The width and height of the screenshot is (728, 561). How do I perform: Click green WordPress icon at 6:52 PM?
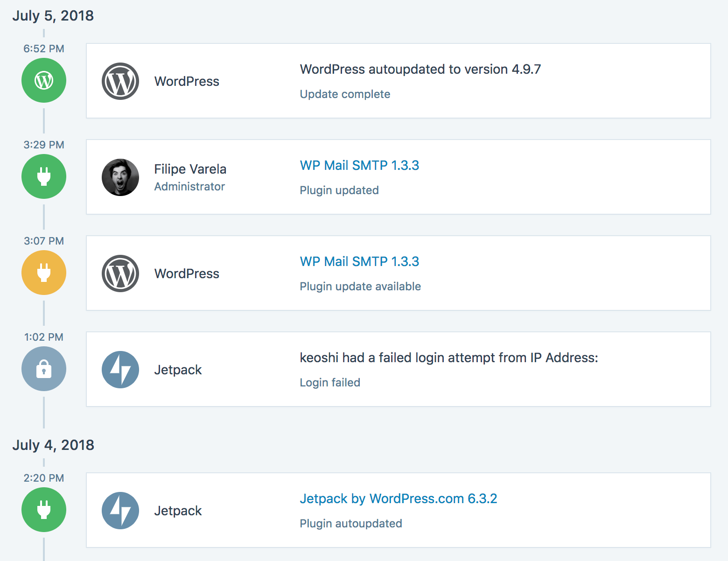coord(44,80)
